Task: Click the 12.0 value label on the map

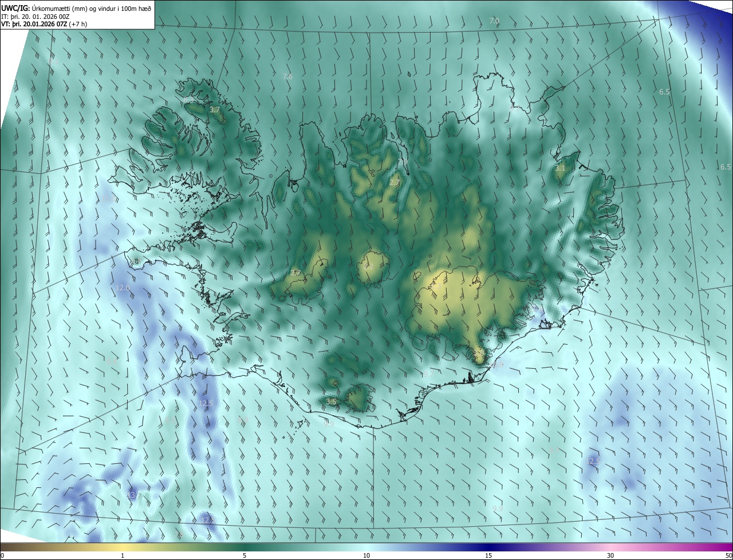Action: point(123,287)
